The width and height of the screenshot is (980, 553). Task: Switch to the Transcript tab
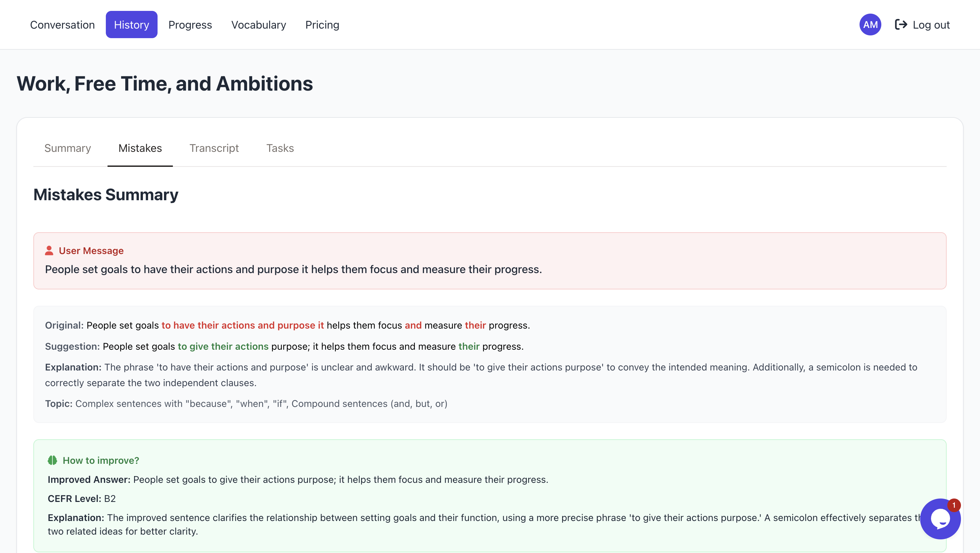coord(214,148)
